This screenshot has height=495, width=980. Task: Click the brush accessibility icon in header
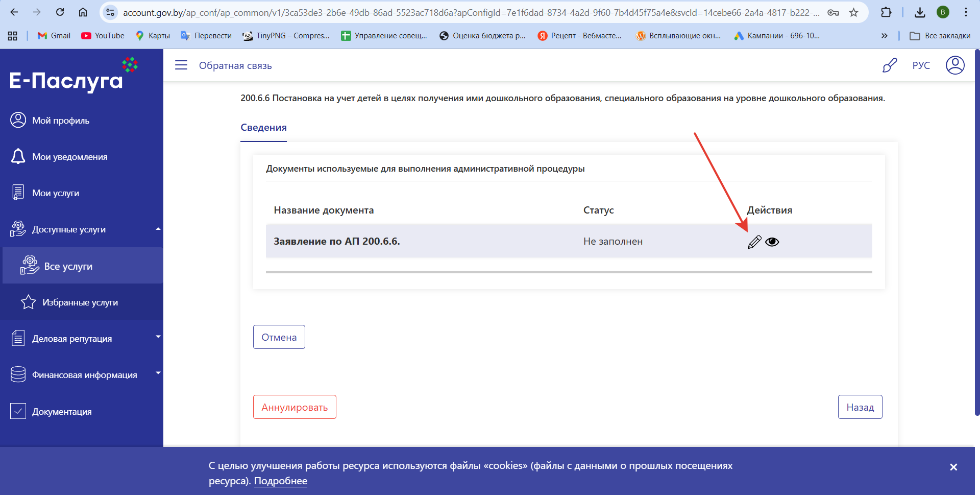[x=890, y=65]
